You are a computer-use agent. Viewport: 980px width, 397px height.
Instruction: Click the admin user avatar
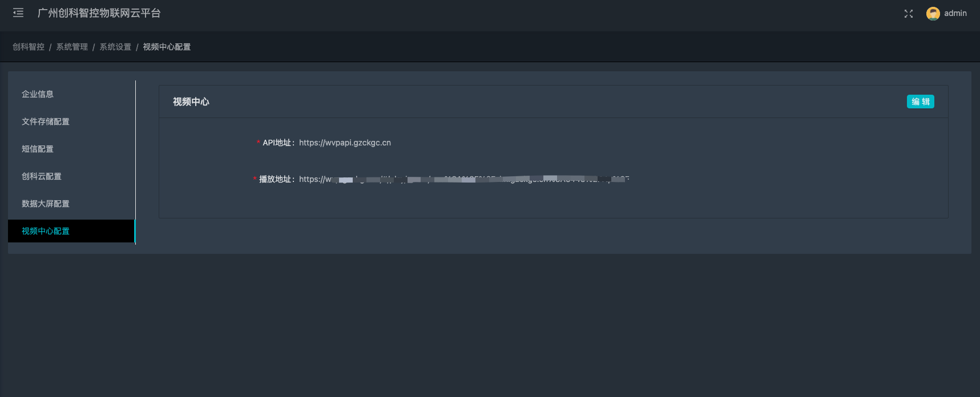(933, 14)
